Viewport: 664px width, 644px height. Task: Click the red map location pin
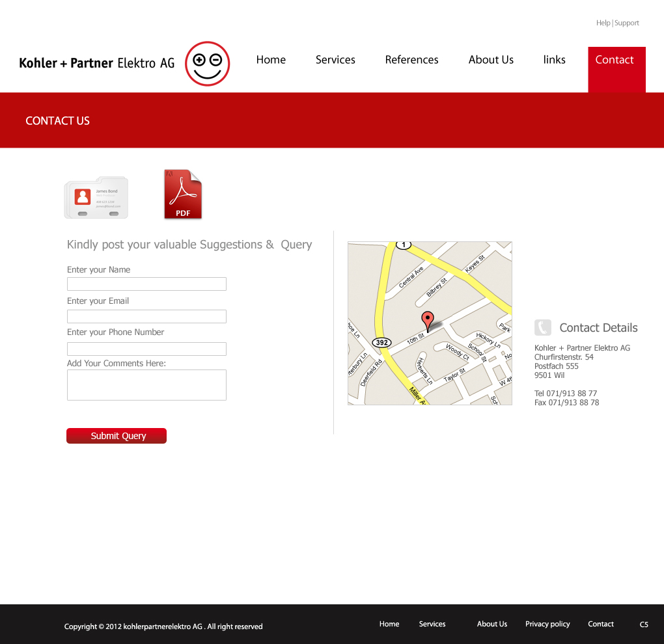(427, 321)
